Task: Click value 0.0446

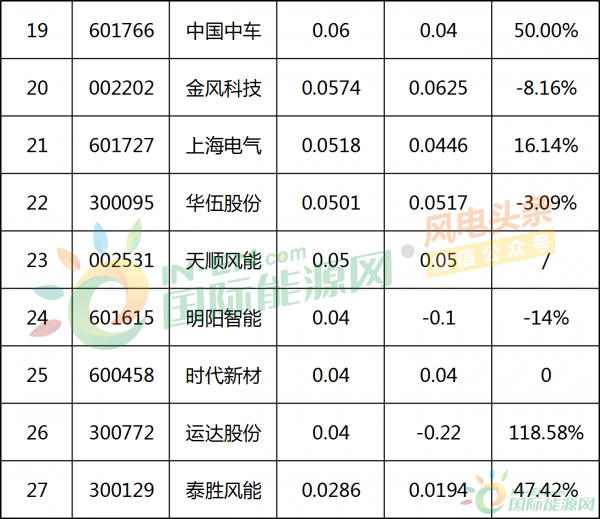Action: click(438, 145)
